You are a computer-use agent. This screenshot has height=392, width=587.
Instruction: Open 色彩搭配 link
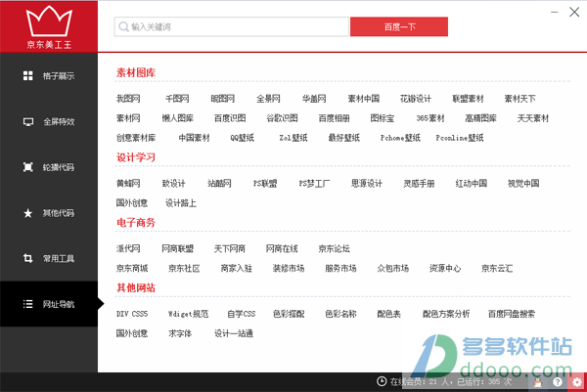tap(289, 314)
